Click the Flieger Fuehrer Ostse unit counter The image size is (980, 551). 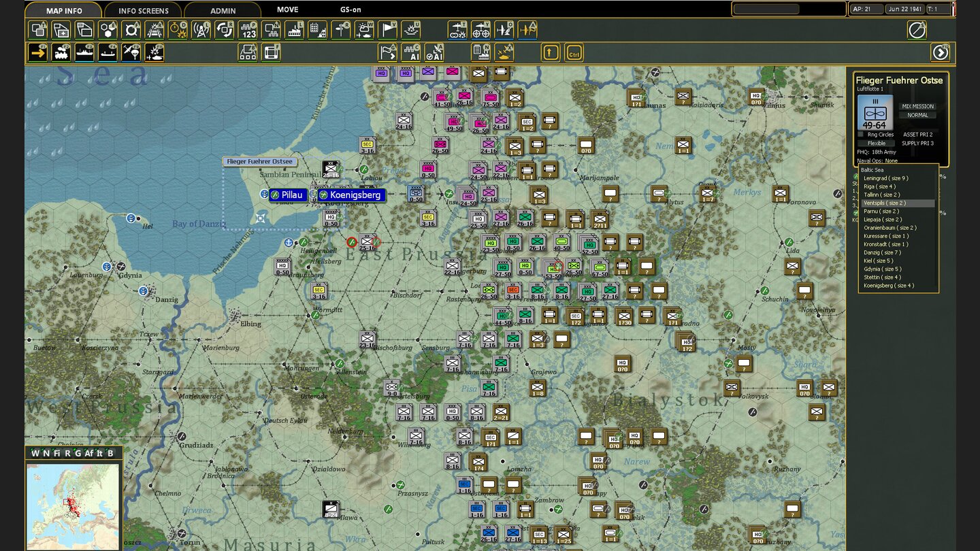click(875, 112)
